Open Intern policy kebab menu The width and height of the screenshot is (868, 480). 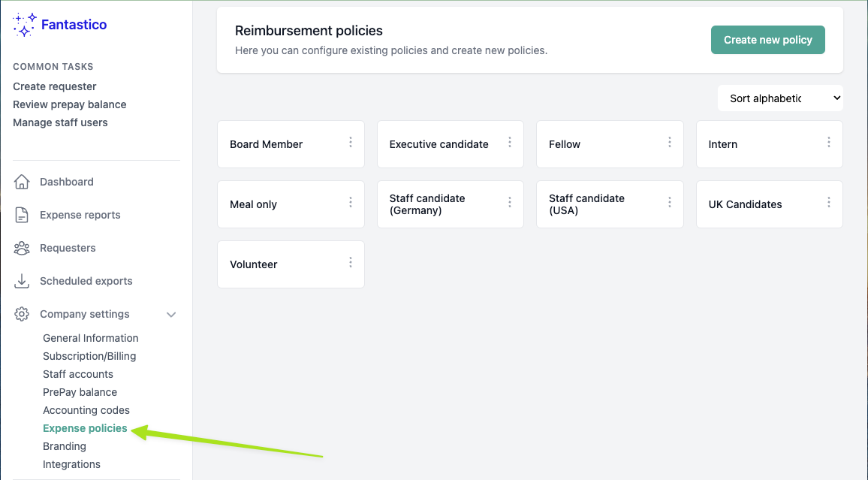coord(829,142)
